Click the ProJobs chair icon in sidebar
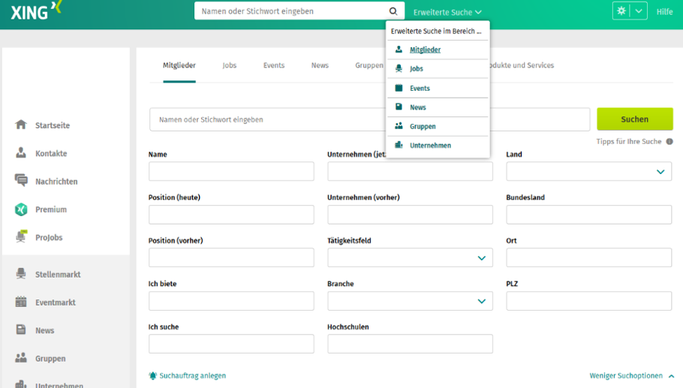Image resolution: width=683 pixels, height=388 pixels. click(21, 236)
